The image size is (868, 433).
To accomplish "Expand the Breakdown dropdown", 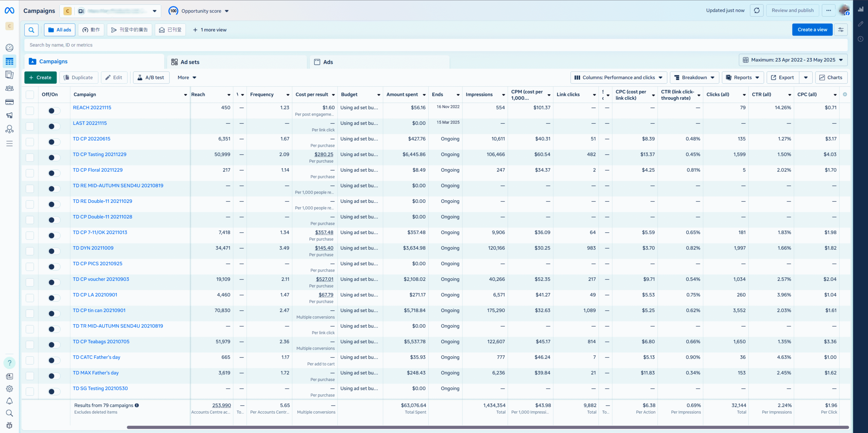I will [x=694, y=78].
